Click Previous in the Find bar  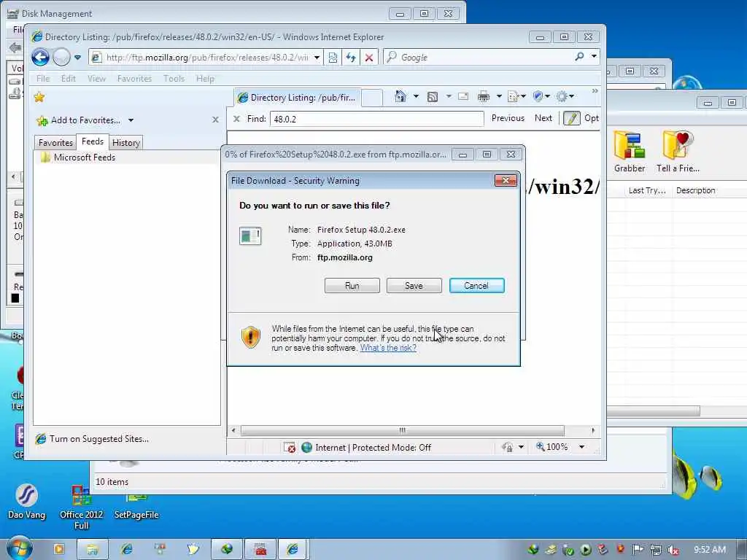[x=508, y=118]
